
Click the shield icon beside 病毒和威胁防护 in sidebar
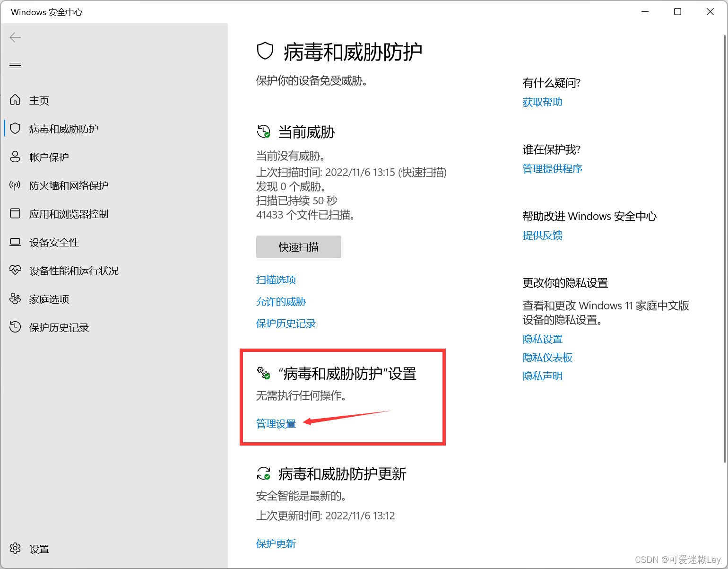coord(15,128)
